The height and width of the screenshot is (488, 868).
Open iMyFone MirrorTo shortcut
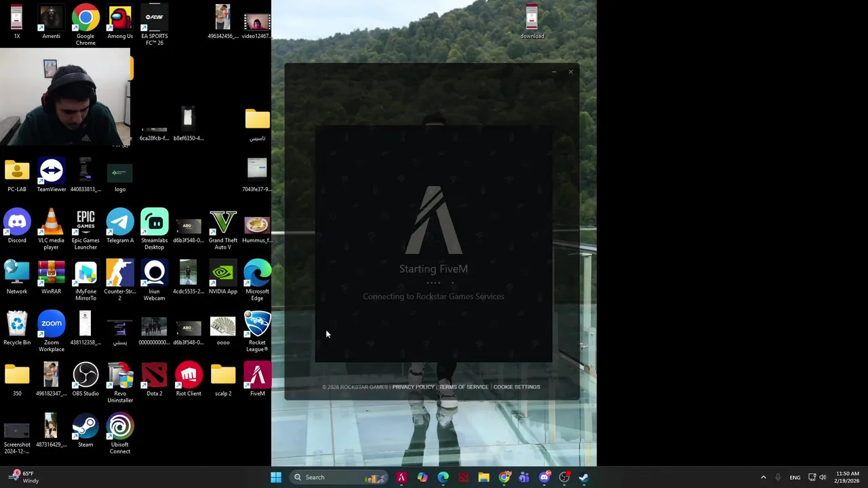tap(85, 281)
